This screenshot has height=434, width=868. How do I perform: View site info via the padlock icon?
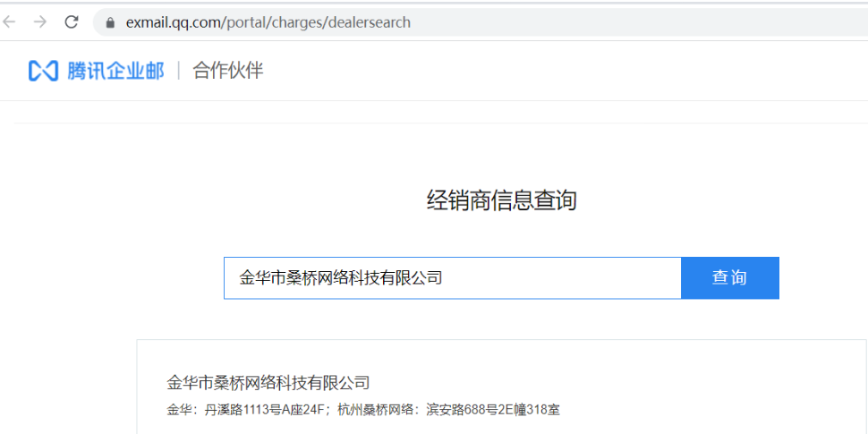coord(110,22)
